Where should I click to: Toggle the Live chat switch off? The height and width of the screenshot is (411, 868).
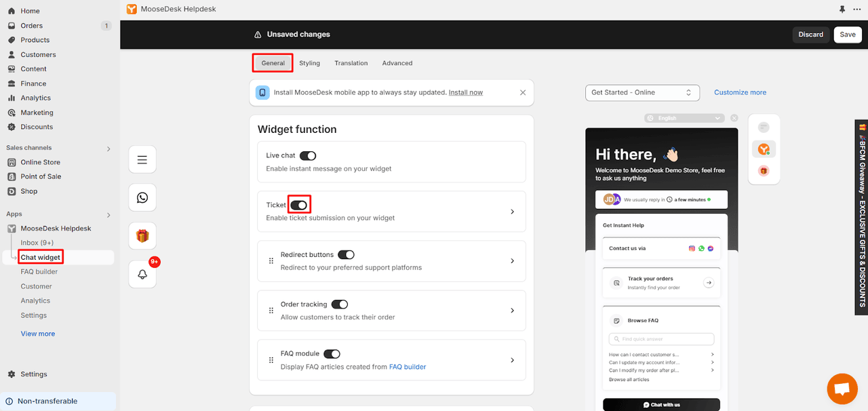[308, 155]
